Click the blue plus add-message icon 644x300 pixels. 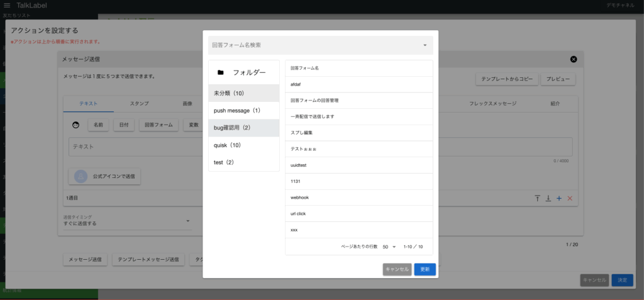point(558,198)
